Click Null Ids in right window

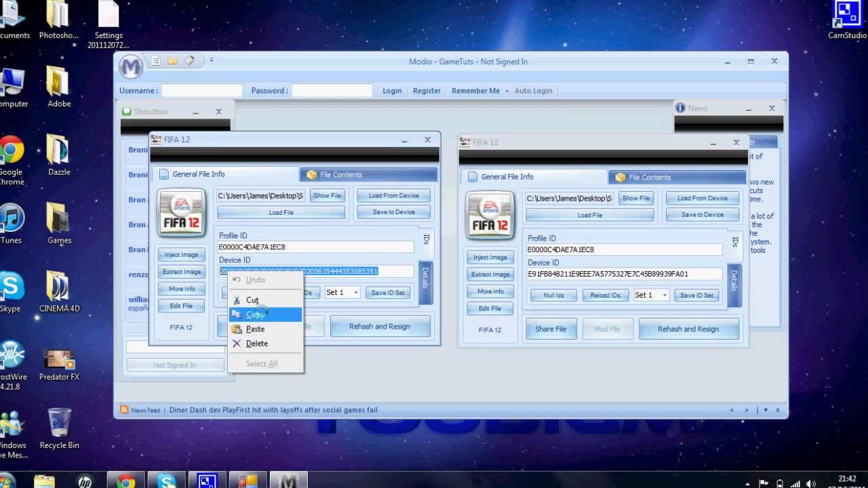point(554,296)
